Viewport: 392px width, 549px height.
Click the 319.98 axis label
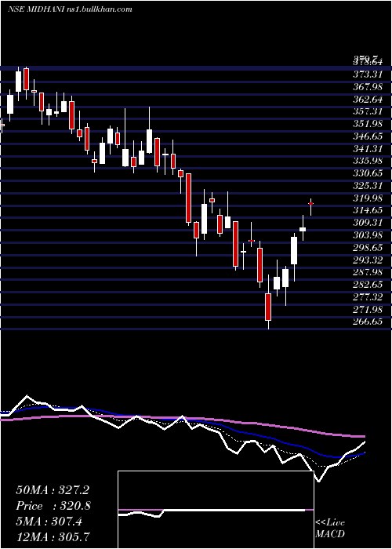(368, 198)
